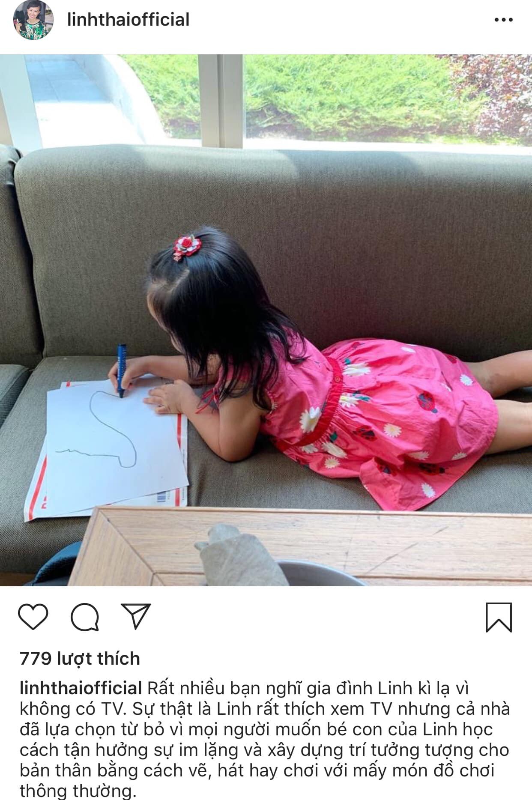Tap the green garden through the window

[364, 96]
